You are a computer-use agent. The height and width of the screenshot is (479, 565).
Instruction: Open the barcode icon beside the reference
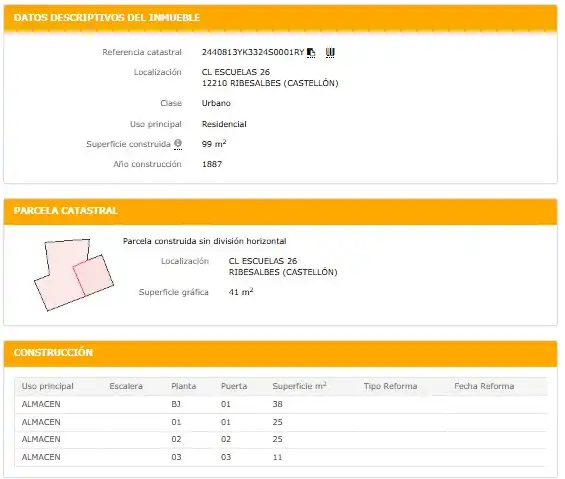[330, 53]
